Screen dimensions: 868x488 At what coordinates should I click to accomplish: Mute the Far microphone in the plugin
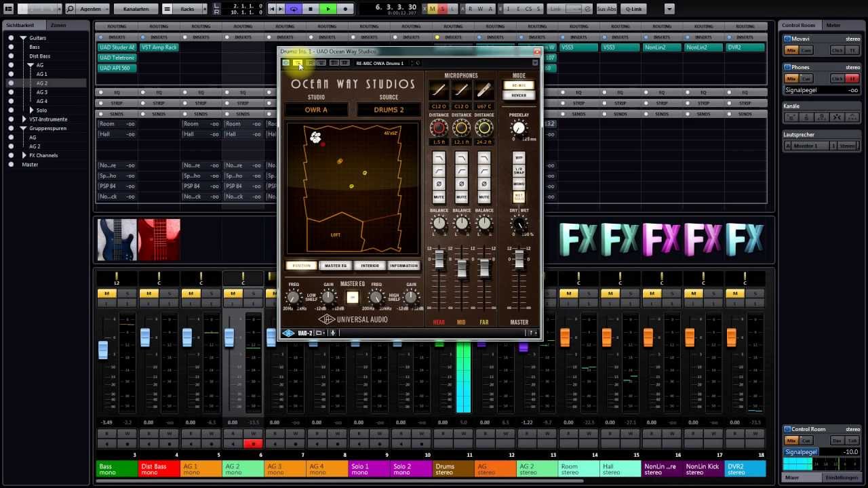point(484,197)
